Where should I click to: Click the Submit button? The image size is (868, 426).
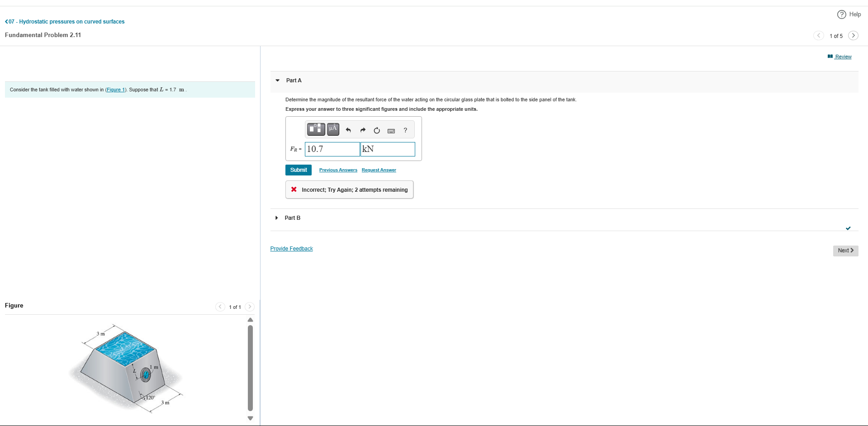pyautogui.click(x=299, y=170)
